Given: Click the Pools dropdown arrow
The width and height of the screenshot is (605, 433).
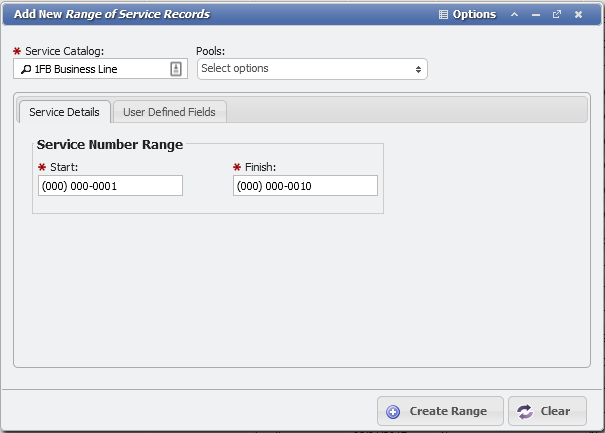Looking at the screenshot, I should click(418, 69).
